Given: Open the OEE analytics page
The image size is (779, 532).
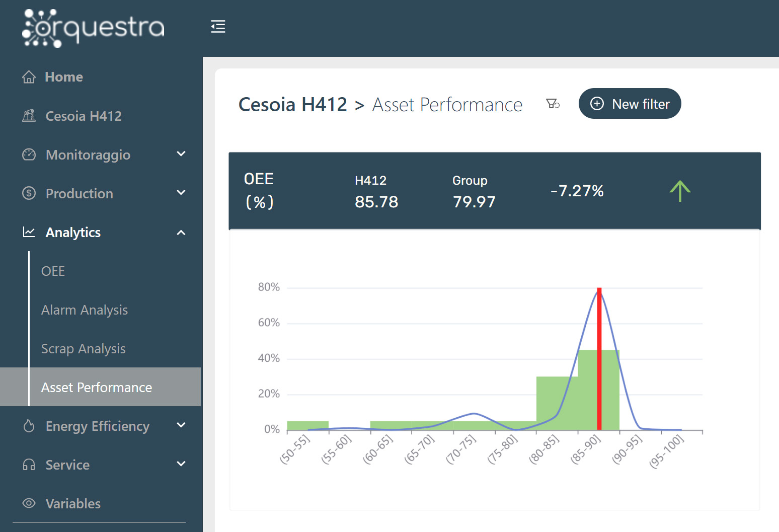Looking at the screenshot, I should click(x=53, y=271).
